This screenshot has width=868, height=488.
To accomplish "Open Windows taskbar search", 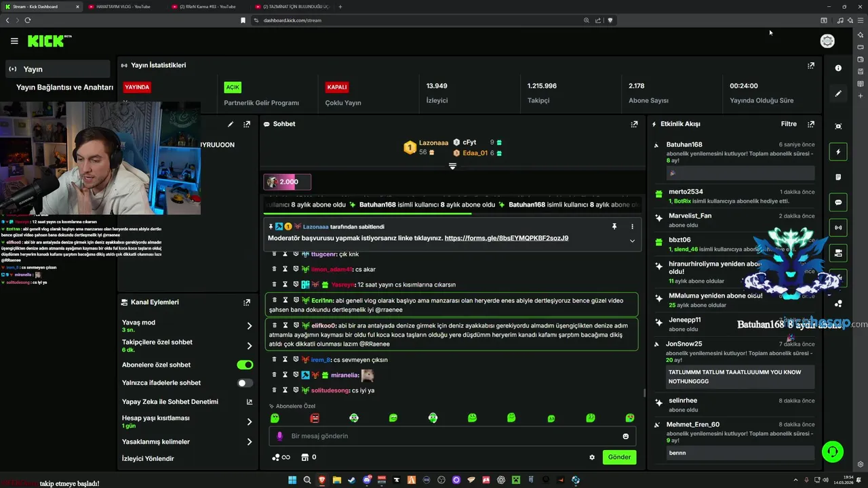I will click(307, 480).
